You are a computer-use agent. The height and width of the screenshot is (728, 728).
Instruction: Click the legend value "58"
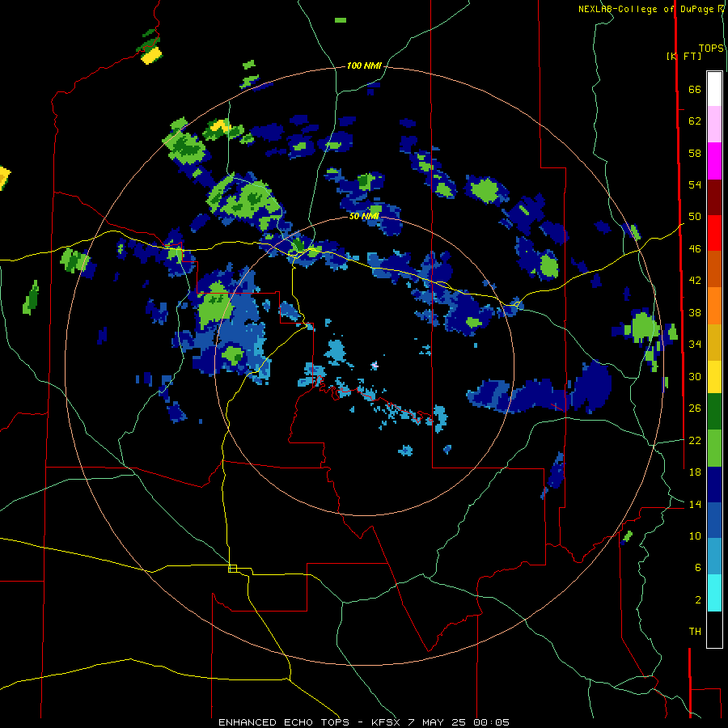click(x=695, y=153)
